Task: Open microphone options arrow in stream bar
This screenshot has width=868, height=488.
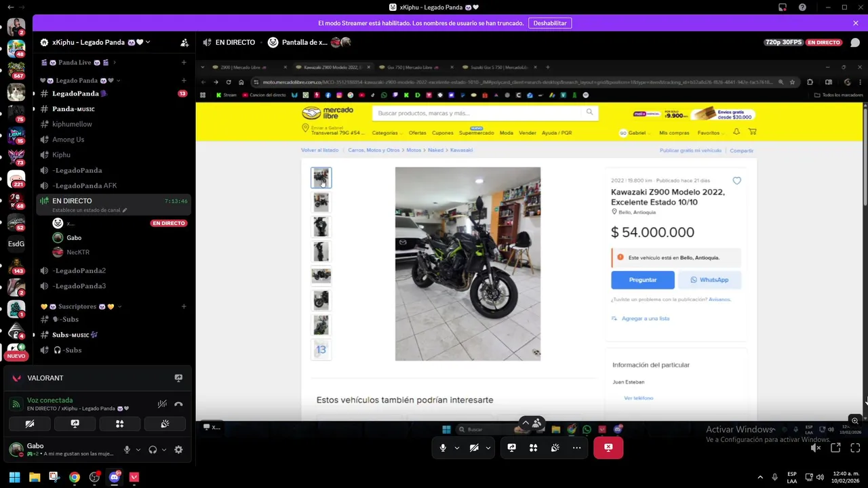Action: coord(456,447)
